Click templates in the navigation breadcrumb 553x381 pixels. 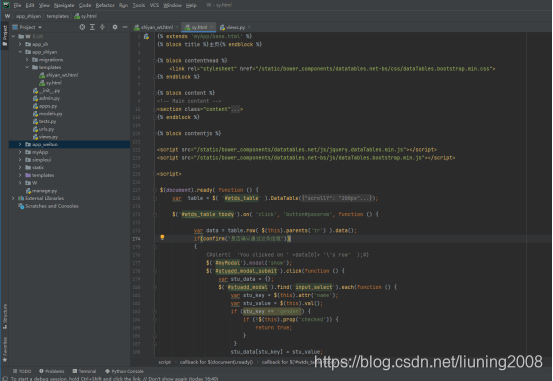(58, 16)
